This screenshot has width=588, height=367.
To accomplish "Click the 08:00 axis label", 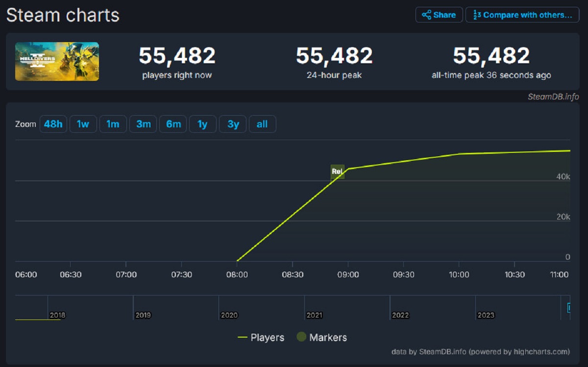I will point(237,274).
